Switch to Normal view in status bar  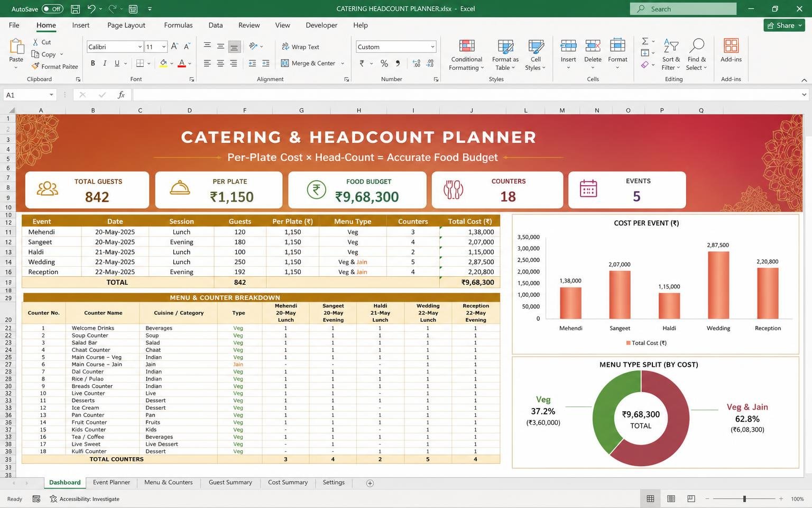(650, 499)
